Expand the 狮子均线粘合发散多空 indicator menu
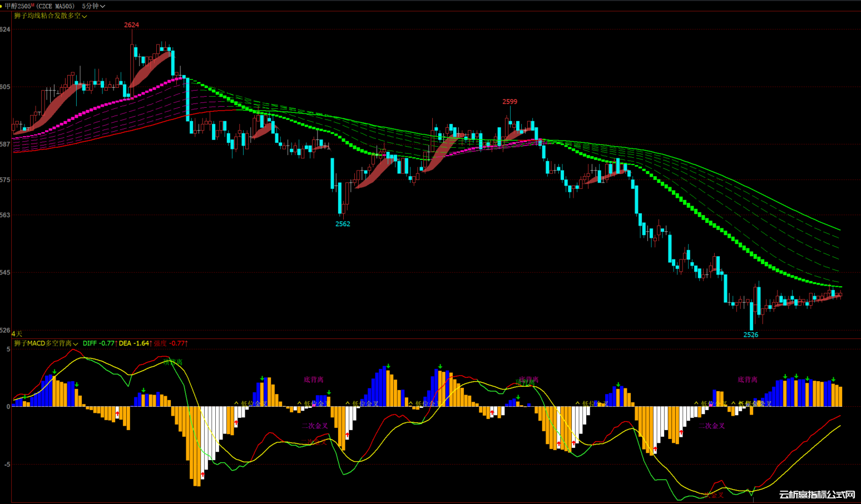 pyautogui.click(x=85, y=16)
